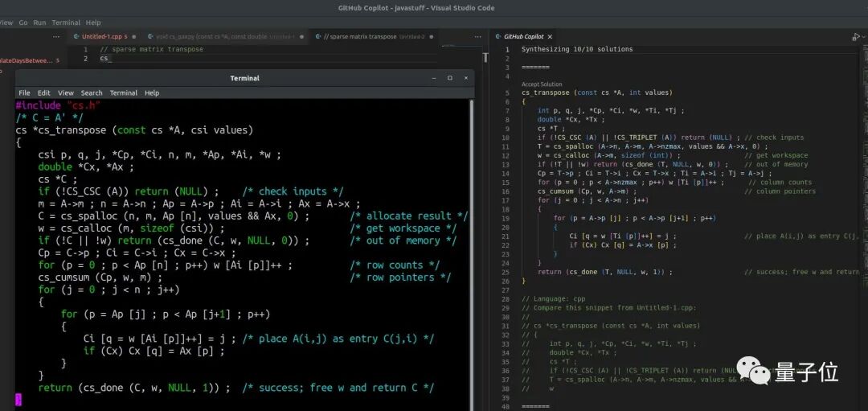Click the file icon on Untitled-2 tab
Viewport: 868px width, 411px height.
coord(317,36)
